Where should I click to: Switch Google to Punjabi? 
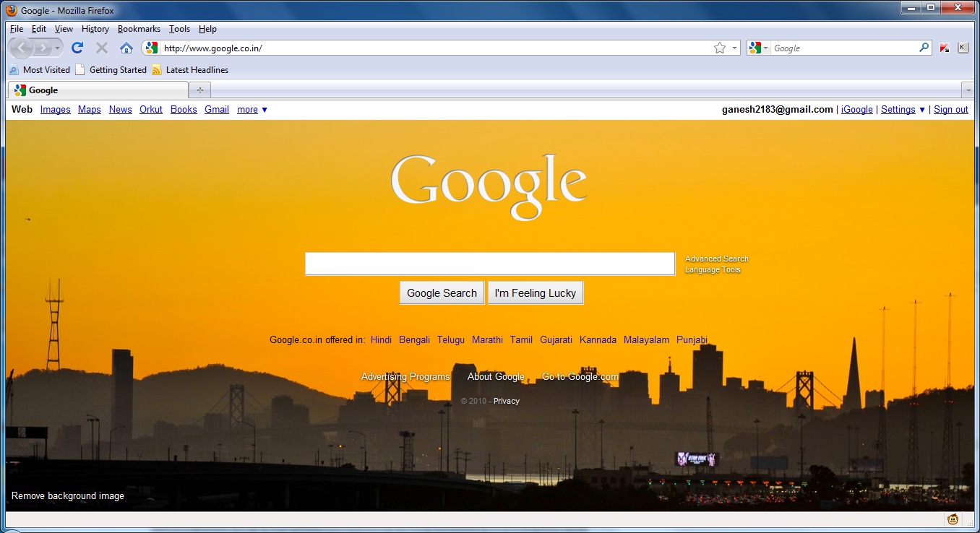coord(692,339)
